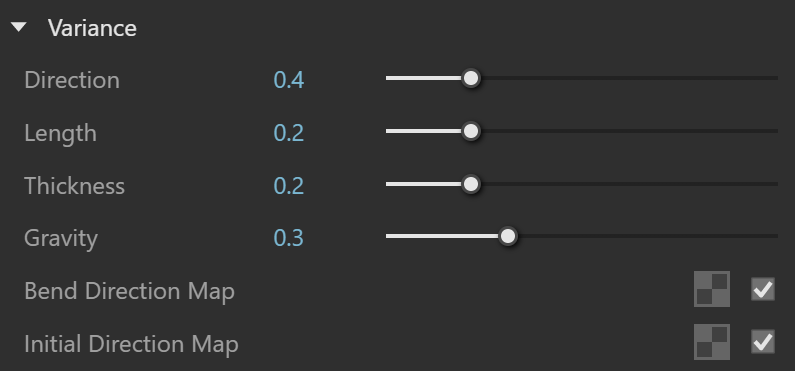Click the Length value field 0.2
This screenshot has height=371, width=795.
[x=288, y=133]
